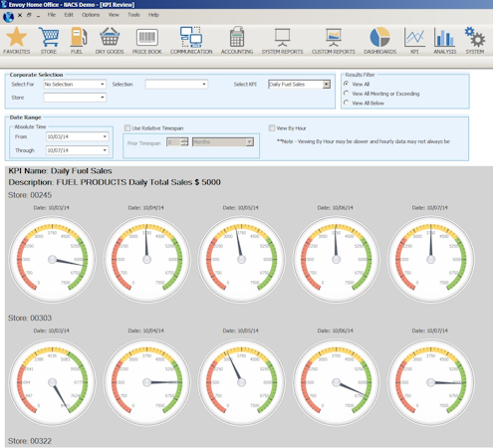Open the System gears icon
The image size is (493, 448).
(x=475, y=37)
